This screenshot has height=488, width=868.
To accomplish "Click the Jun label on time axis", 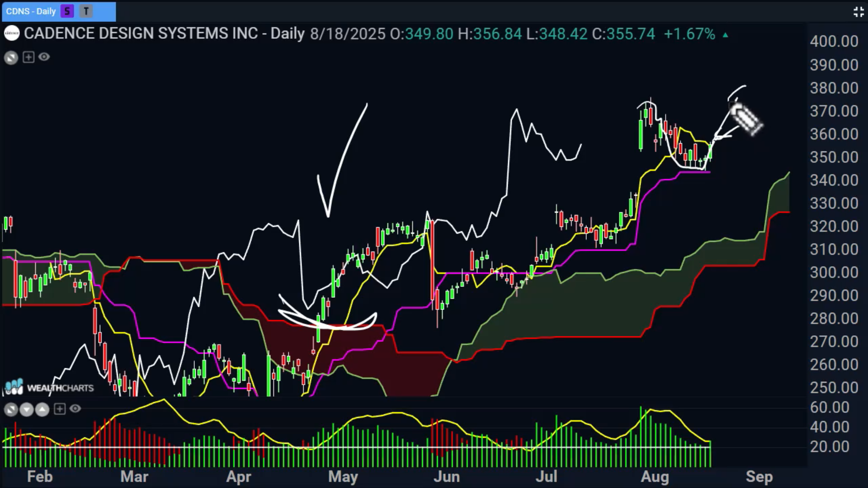I will click(x=447, y=477).
